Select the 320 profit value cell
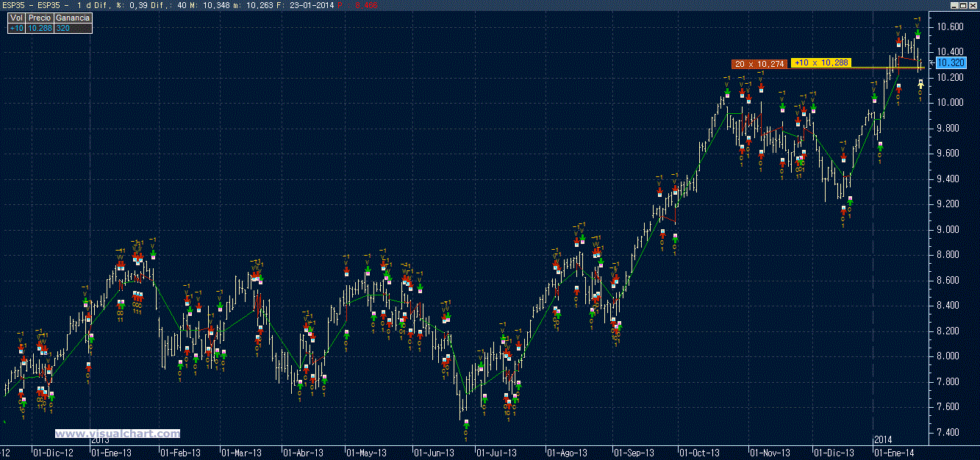Viewport: 980px width, 460px height. (73, 28)
